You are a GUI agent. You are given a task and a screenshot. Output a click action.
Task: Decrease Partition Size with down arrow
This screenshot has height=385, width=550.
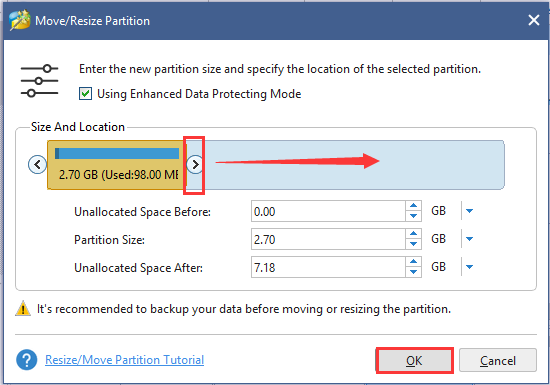pos(413,244)
